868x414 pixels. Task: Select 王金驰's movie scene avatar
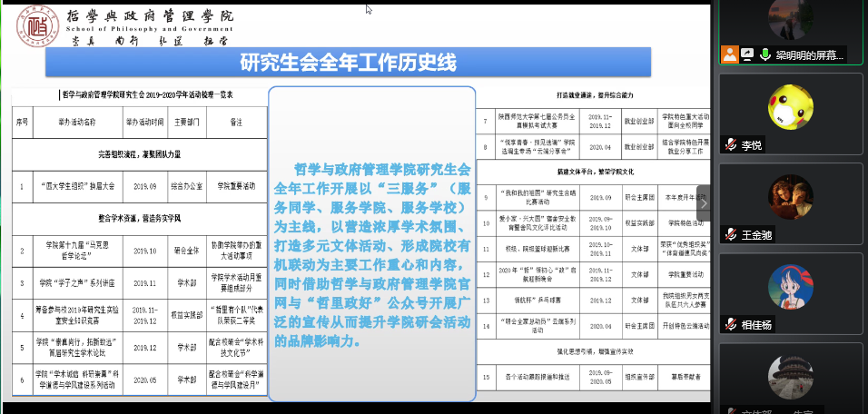[791, 197]
